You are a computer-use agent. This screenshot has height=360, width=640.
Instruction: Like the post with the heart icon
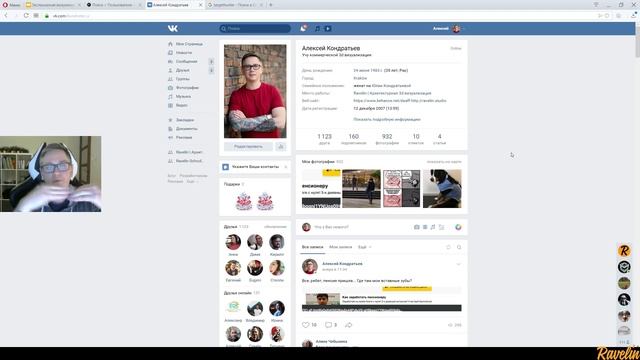306,325
